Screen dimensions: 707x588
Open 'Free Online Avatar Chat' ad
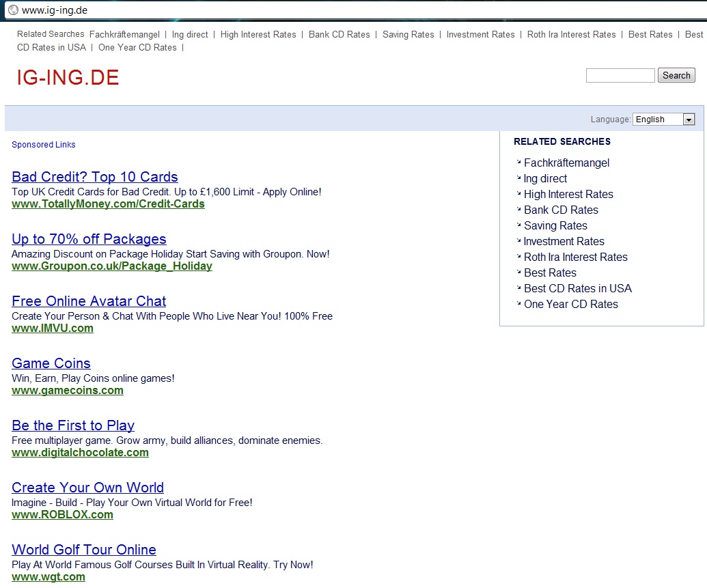89,300
